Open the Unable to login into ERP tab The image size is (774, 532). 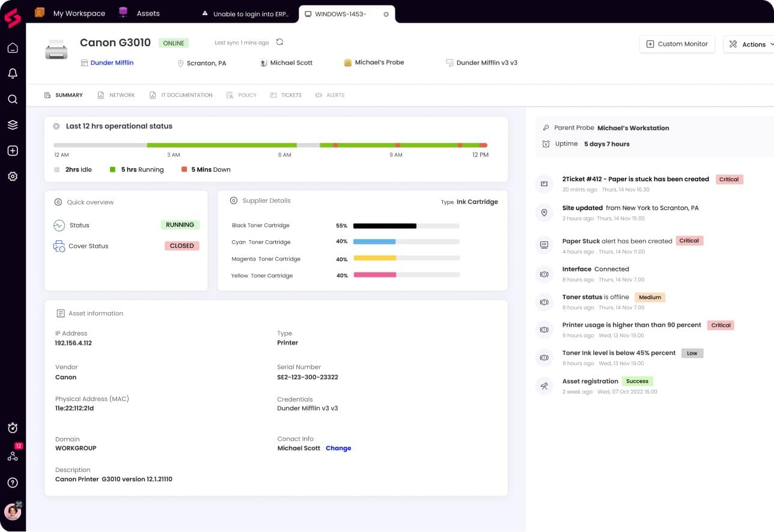[x=245, y=14]
